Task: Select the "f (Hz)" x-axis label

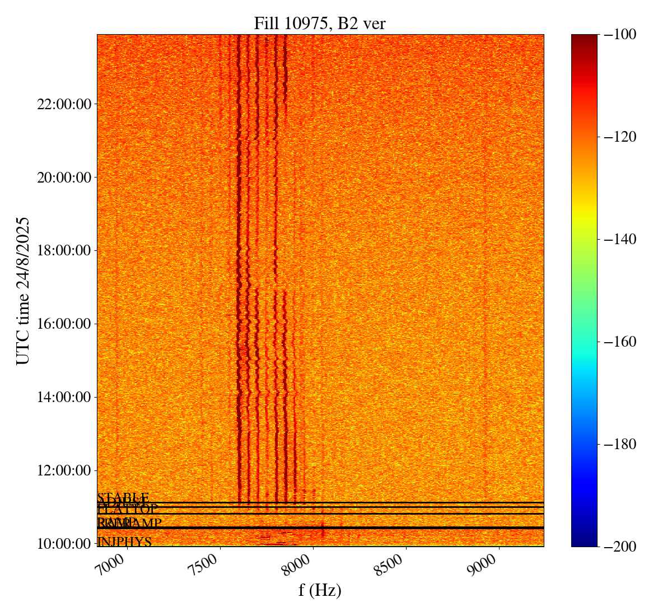Action: pyautogui.click(x=320, y=590)
